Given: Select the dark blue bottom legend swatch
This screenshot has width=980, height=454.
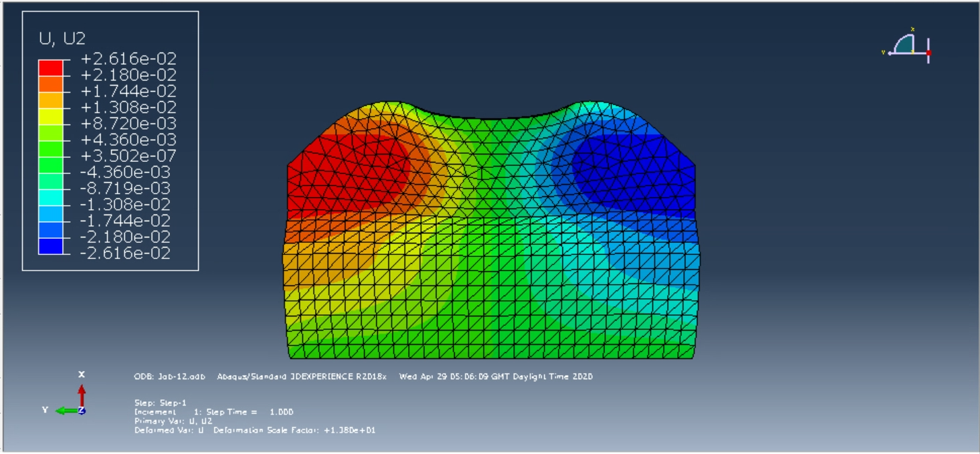Looking at the screenshot, I should (51, 246).
